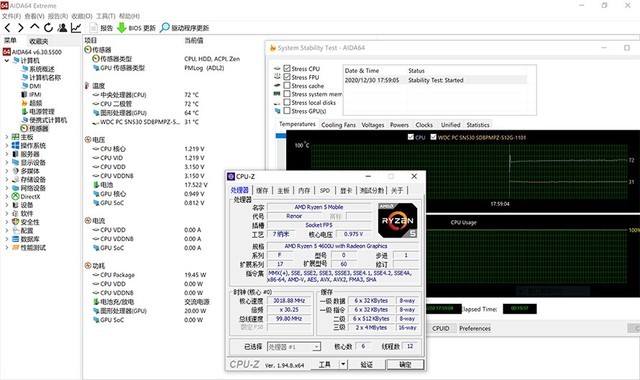Expand the 操作系统 tree node
This screenshot has width=640, height=380.
7,146
